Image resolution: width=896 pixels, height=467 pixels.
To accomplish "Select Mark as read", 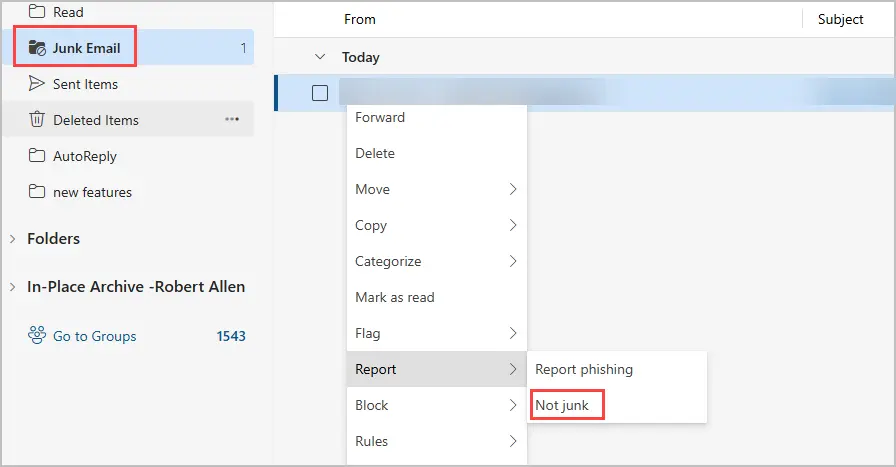I will pyautogui.click(x=394, y=297).
